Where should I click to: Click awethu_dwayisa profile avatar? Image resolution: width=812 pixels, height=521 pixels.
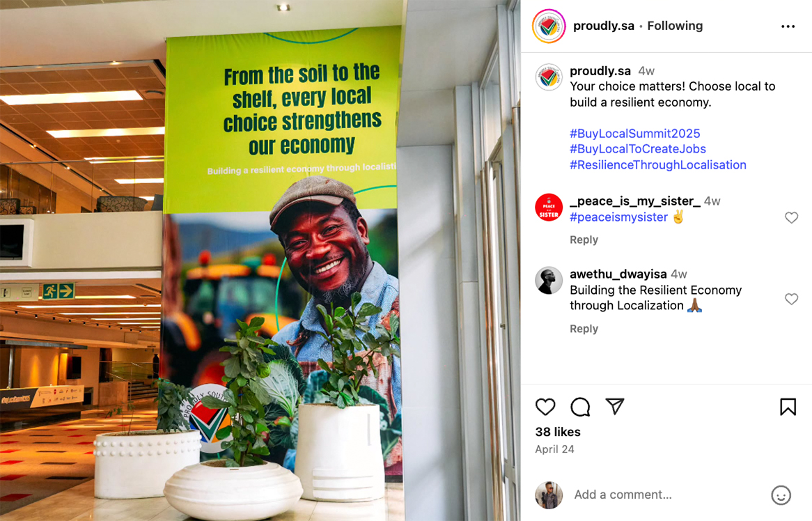549,281
